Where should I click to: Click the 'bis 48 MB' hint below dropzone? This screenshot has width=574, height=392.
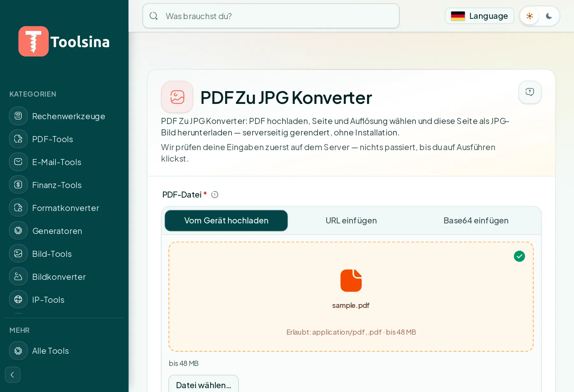pyautogui.click(x=184, y=363)
